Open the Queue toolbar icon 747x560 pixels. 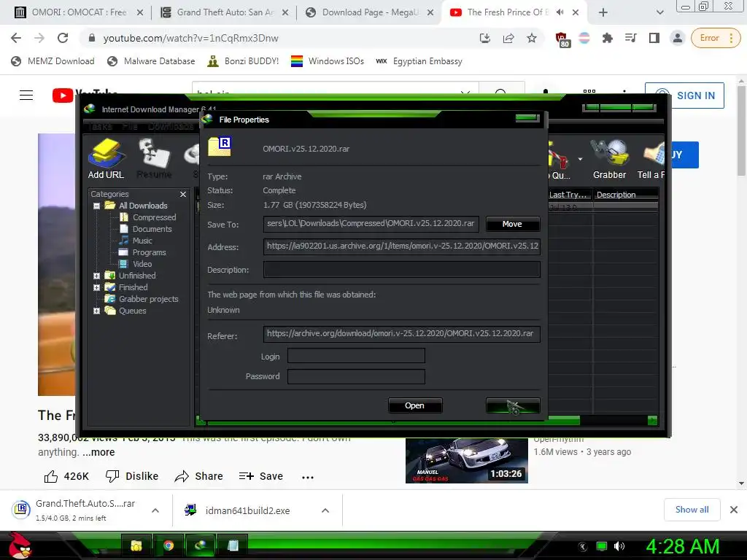(559, 160)
